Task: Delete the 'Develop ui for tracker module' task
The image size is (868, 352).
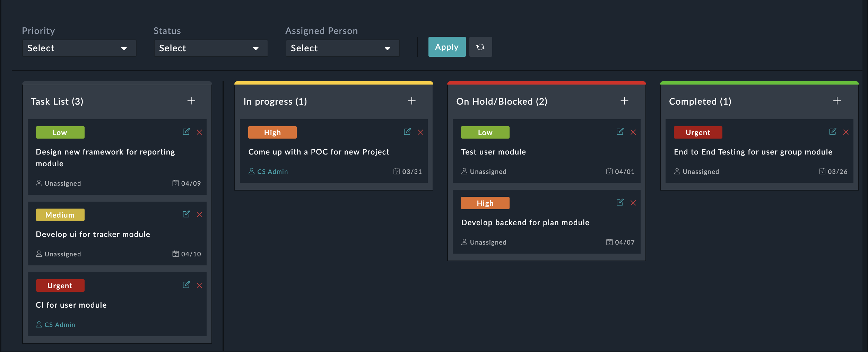Action: point(199,215)
